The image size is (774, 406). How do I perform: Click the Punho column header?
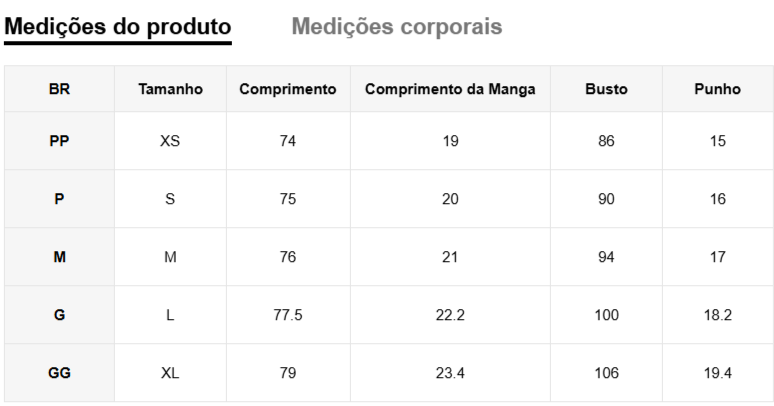(x=717, y=89)
